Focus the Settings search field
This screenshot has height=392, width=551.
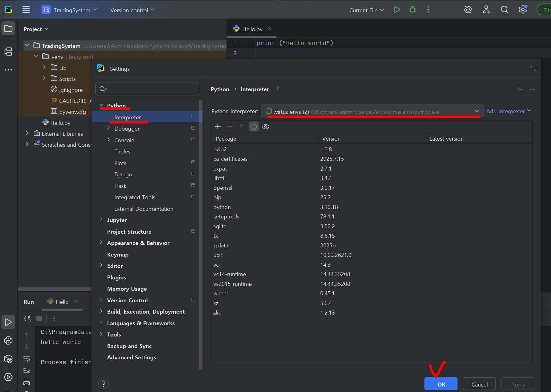coord(147,89)
